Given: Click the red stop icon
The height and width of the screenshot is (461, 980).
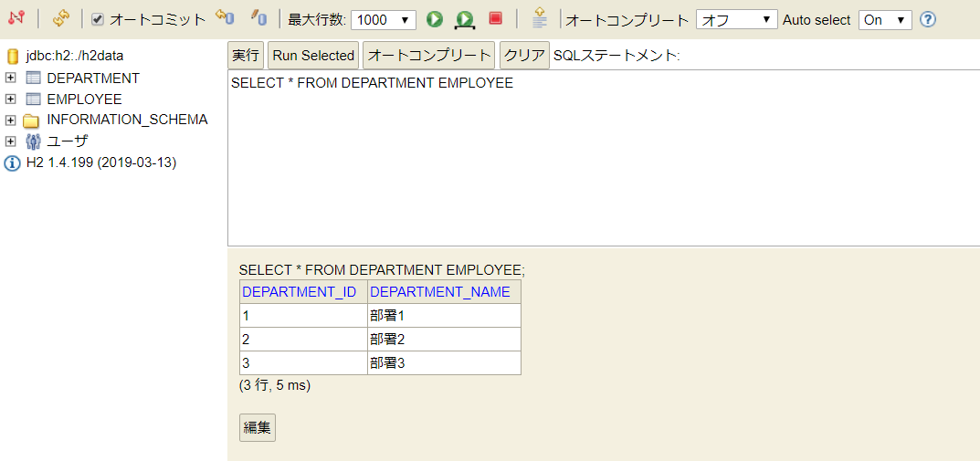Looking at the screenshot, I should [x=496, y=19].
